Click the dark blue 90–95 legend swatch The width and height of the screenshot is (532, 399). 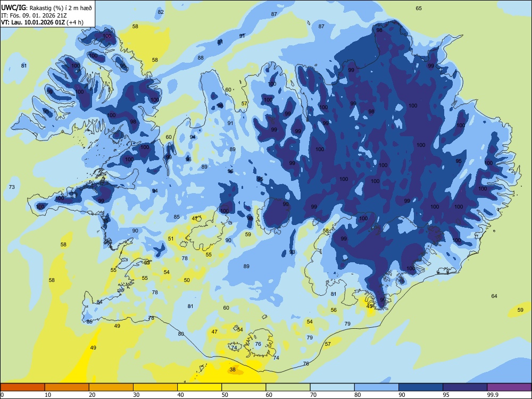pyautogui.click(x=421, y=387)
